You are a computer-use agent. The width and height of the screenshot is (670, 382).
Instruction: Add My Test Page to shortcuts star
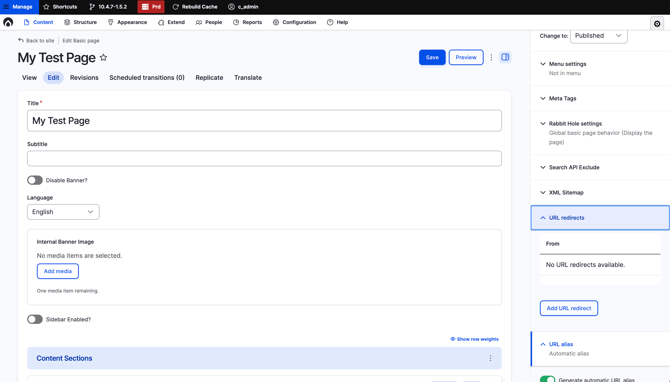(x=103, y=58)
